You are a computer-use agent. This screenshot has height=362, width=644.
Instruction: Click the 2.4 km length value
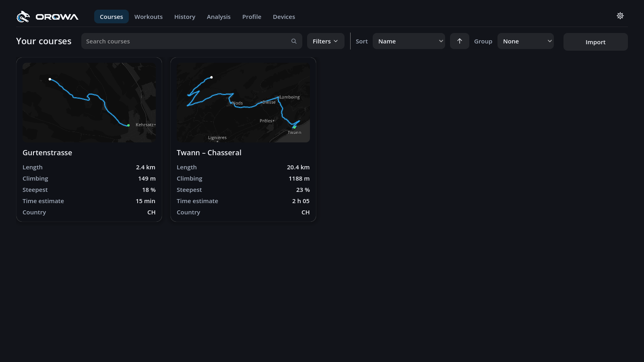point(146,167)
